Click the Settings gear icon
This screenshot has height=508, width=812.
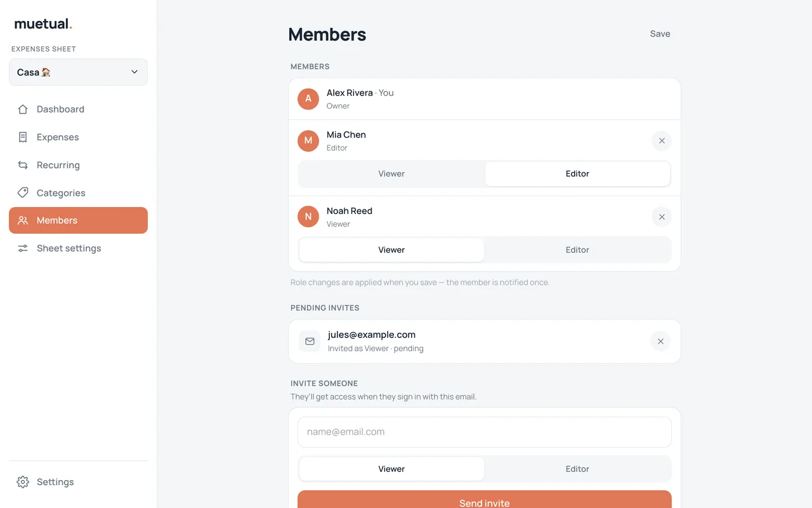click(x=23, y=482)
